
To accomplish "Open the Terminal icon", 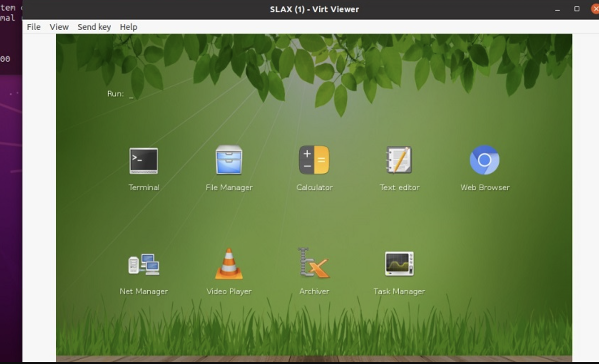I will click(x=144, y=161).
